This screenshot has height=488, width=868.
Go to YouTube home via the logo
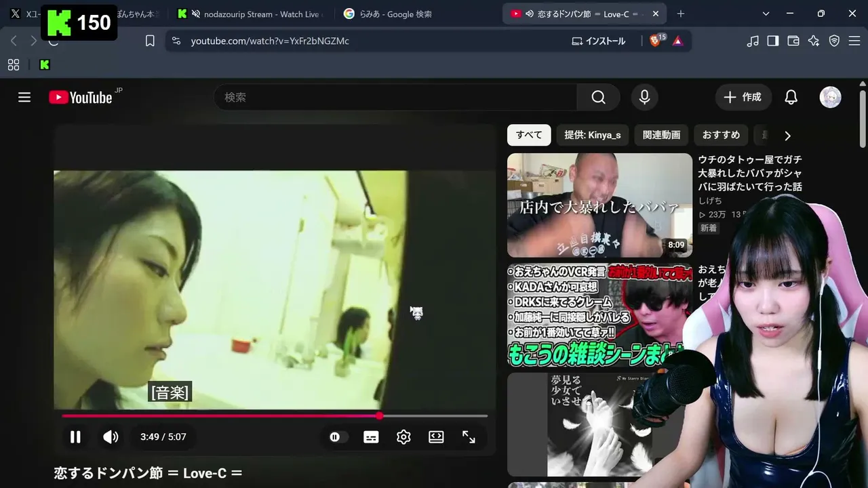pos(81,98)
